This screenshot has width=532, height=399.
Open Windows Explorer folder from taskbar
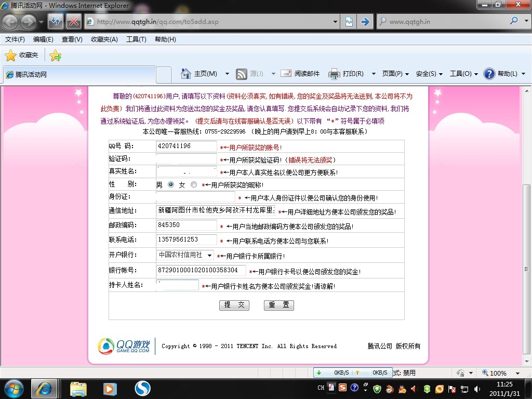[x=78, y=389]
